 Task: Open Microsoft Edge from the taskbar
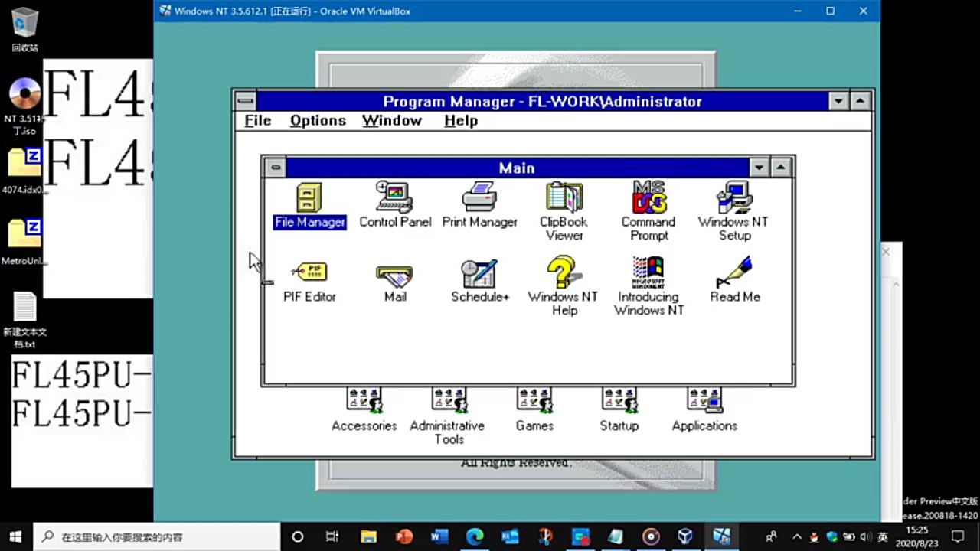475,536
